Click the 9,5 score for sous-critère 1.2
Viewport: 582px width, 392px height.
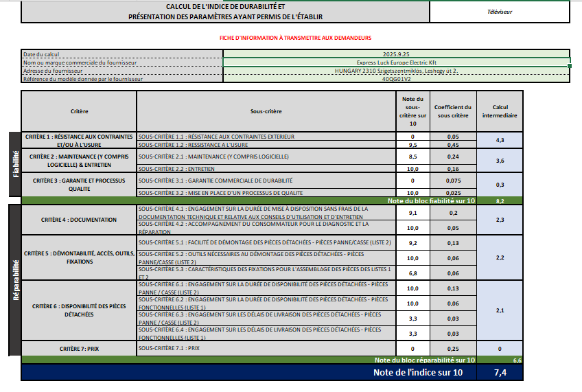tap(414, 145)
